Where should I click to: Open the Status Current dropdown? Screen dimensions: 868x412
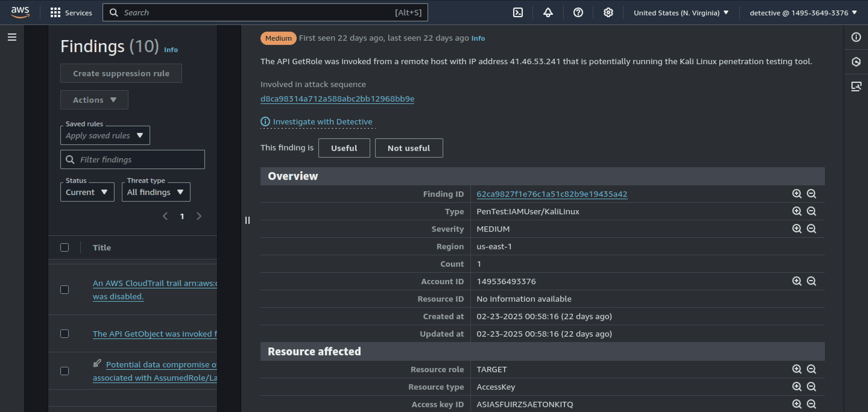point(87,192)
